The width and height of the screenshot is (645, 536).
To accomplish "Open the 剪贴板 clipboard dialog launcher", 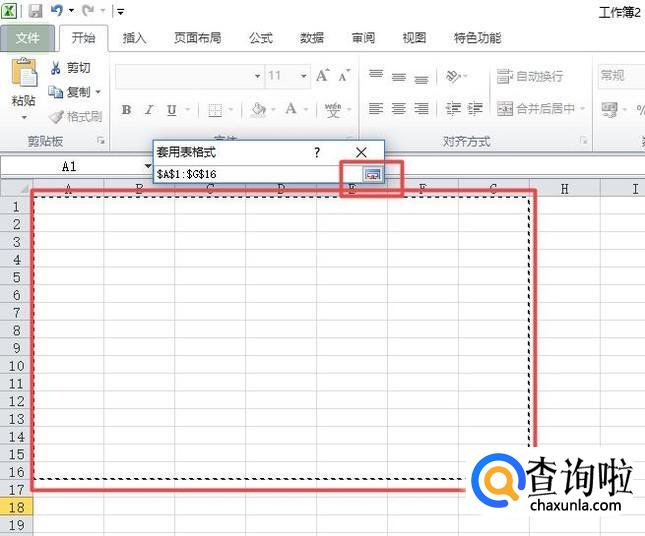I will [101, 141].
